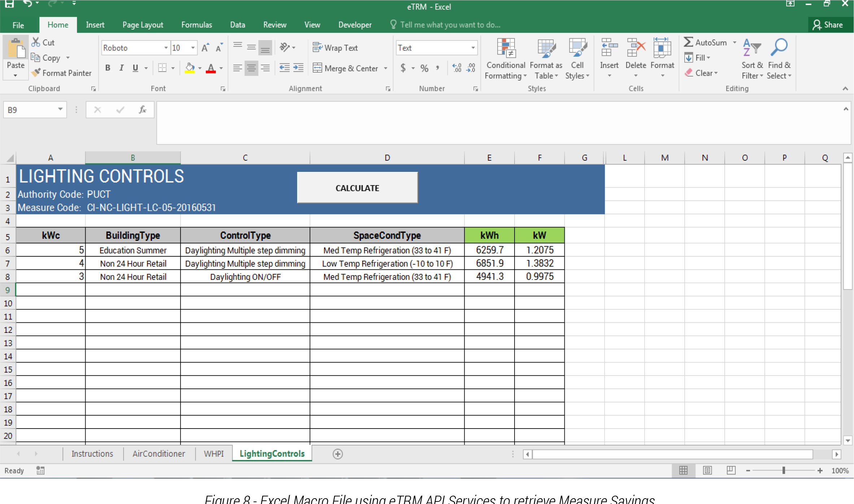The height and width of the screenshot is (504, 854).
Task: Apply middle align to cell
Action: click(251, 47)
